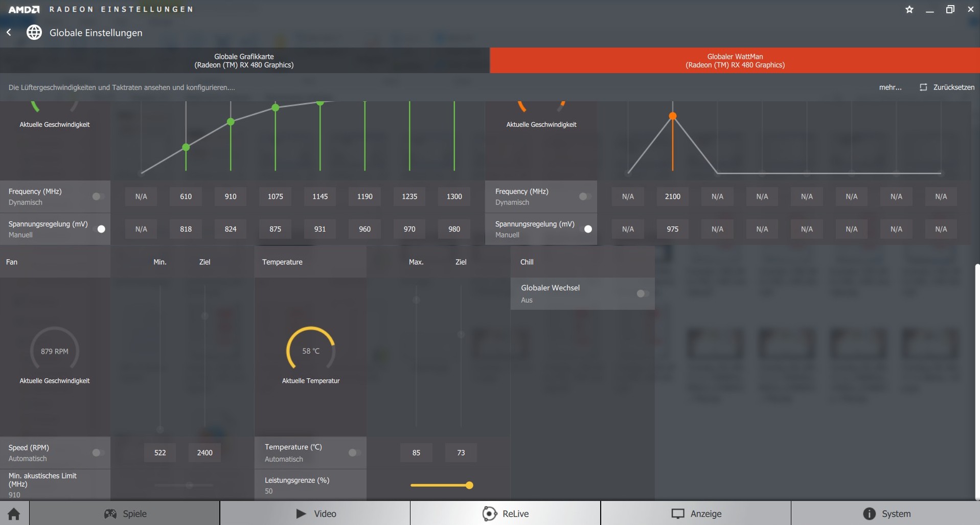
Task: Switch to Globaler WattMan tab
Action: point(735,60)
